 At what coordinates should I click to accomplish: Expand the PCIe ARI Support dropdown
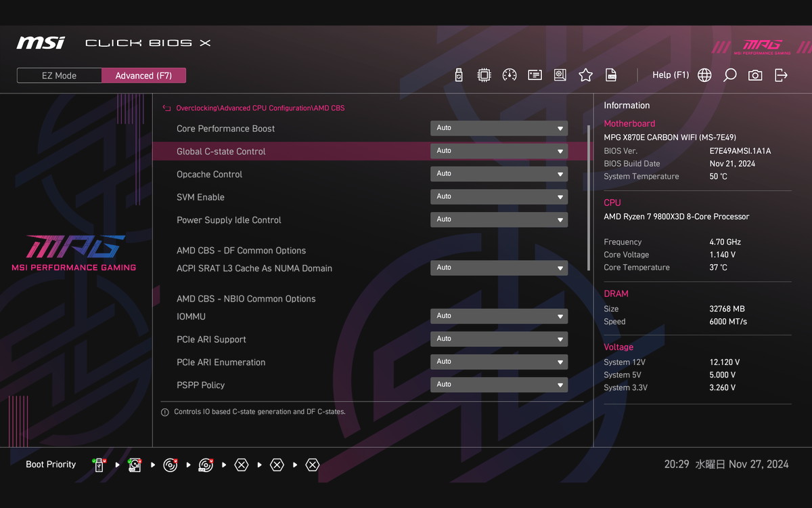499,339
